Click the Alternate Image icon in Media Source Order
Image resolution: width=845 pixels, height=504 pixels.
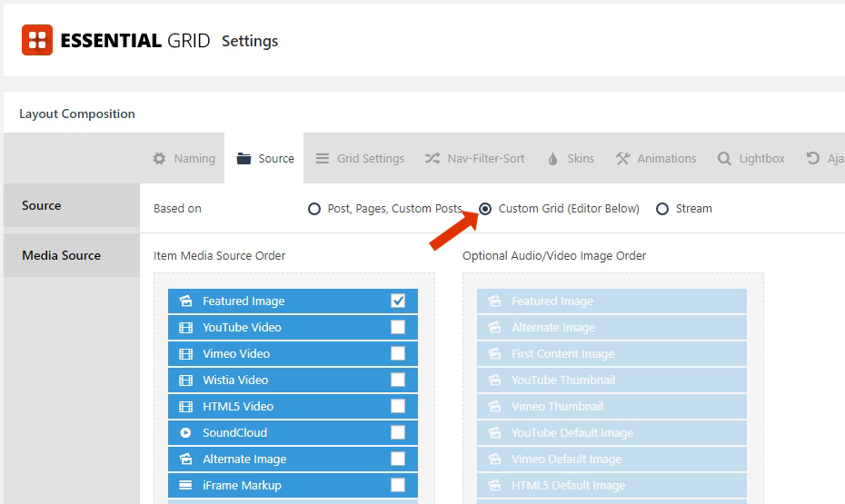(186, 459)
